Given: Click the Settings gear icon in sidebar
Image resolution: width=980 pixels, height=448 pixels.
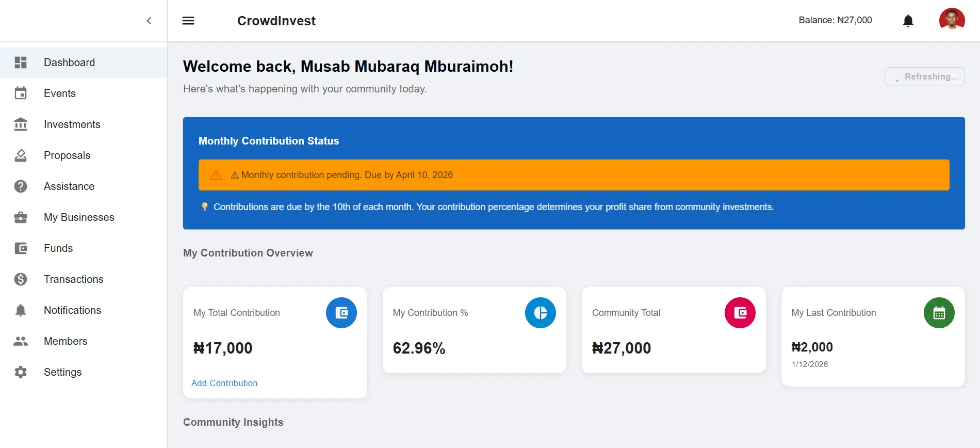Looking at the screenshot, I should pos(21,372).
